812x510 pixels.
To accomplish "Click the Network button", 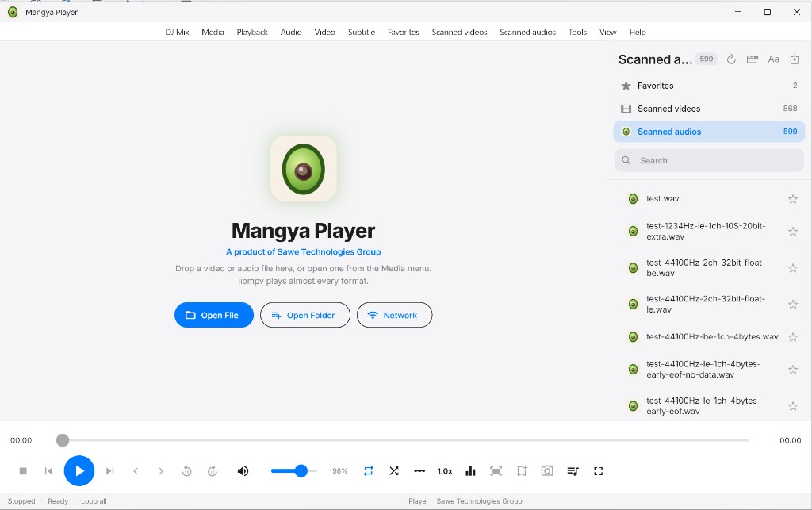I will [395, 315].
